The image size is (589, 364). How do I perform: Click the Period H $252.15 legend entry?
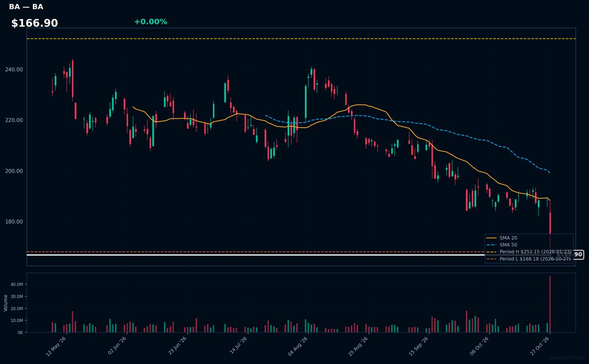[529, 252]
